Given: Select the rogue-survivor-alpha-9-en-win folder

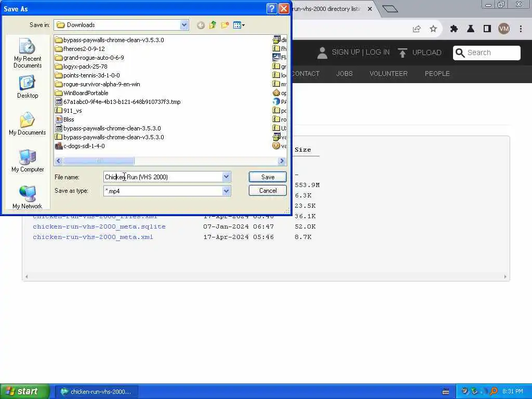Looking at the screenshot, I should (98, 84).
